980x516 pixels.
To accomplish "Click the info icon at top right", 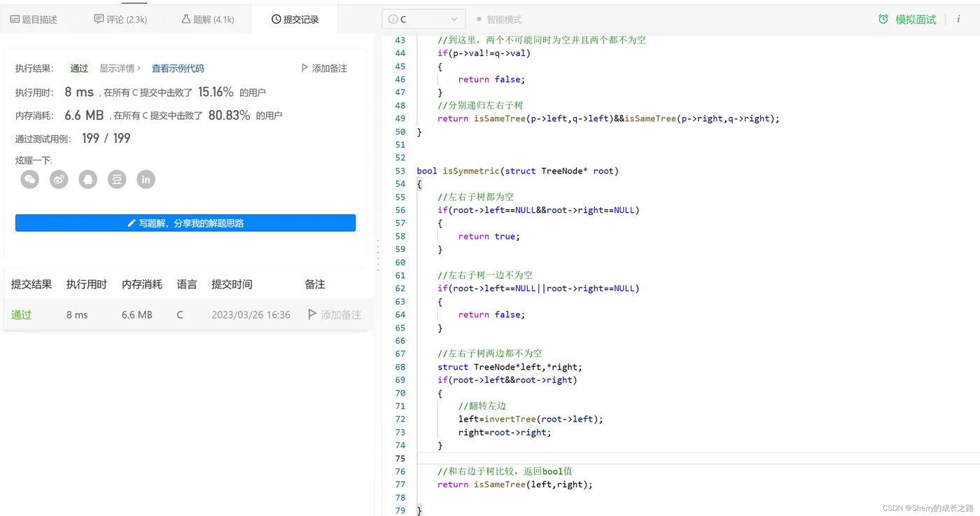I will 958,19.
